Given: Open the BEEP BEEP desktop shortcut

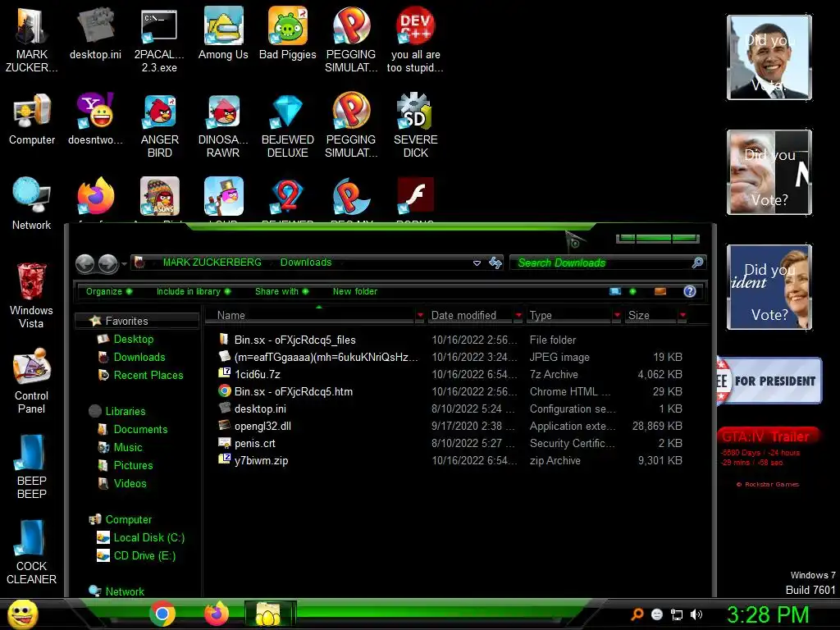Looking at the screenshot, I should 32,466.
